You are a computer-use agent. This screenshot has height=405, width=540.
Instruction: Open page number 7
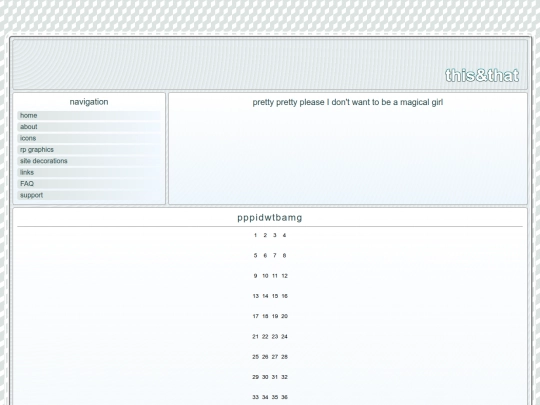click(x=274, y=256)
